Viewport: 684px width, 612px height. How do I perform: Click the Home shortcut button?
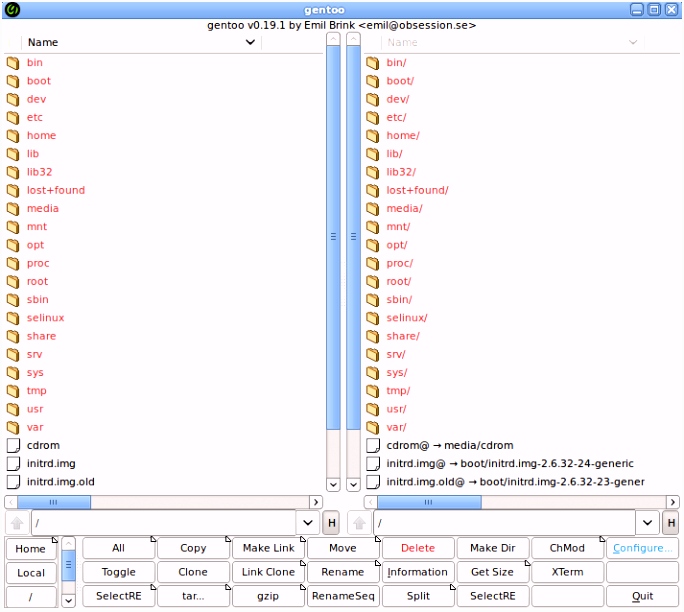(x=31, y=548)
